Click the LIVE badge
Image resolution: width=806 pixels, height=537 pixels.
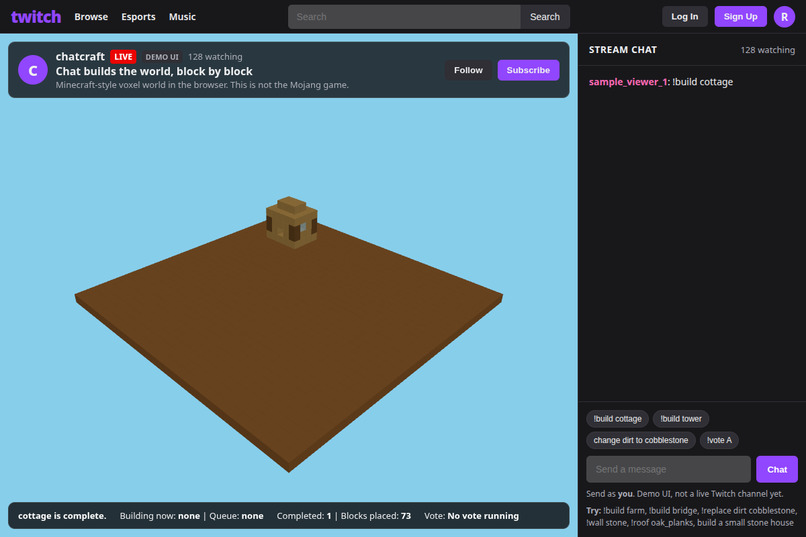[x=123, y=57]
